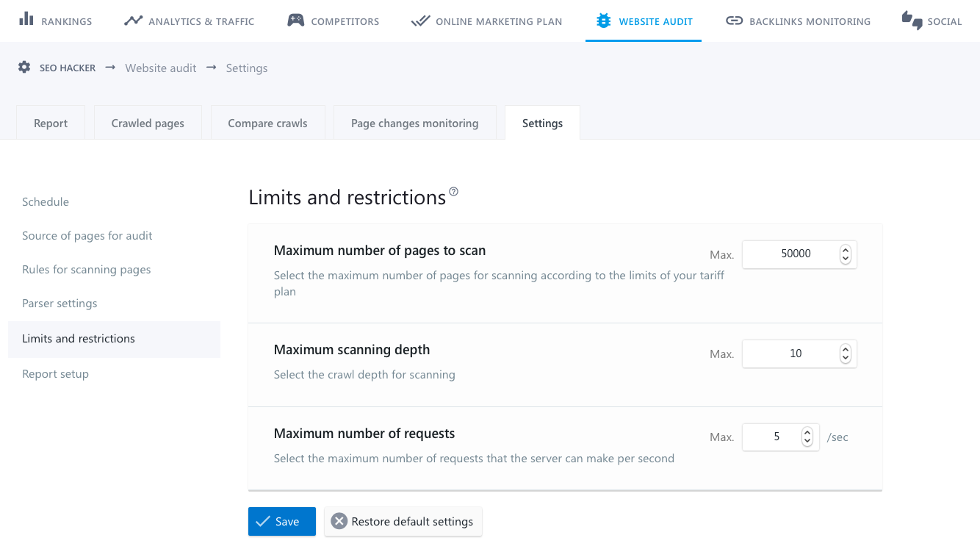Adjust the maximum pages to scan stepper arrows
The width and height of the screenshot is (980, 549).
point(845,254)
